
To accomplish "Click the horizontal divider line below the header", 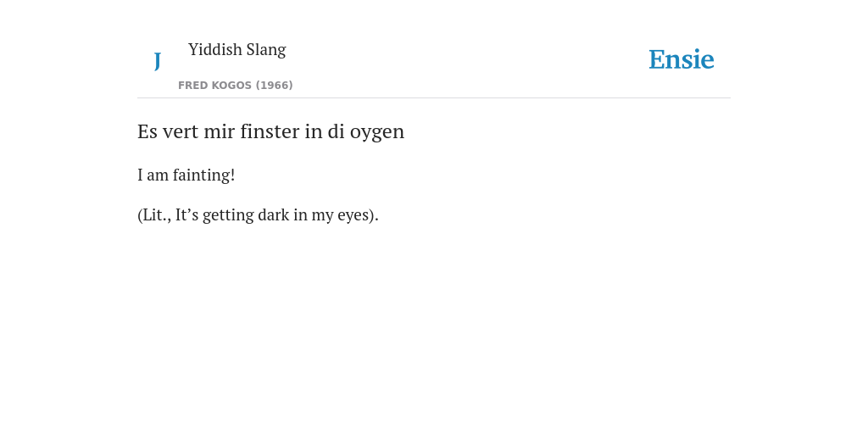I will coord(434,98).
